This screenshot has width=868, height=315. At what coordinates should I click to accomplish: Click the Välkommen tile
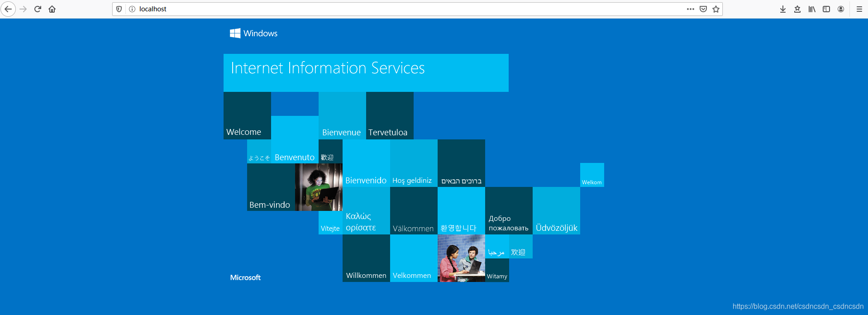(414, 210)
